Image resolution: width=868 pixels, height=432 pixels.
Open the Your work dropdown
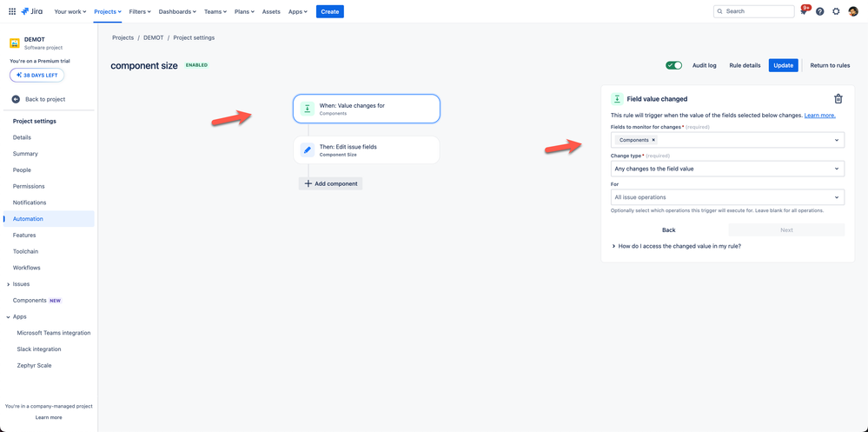point(70,11)
